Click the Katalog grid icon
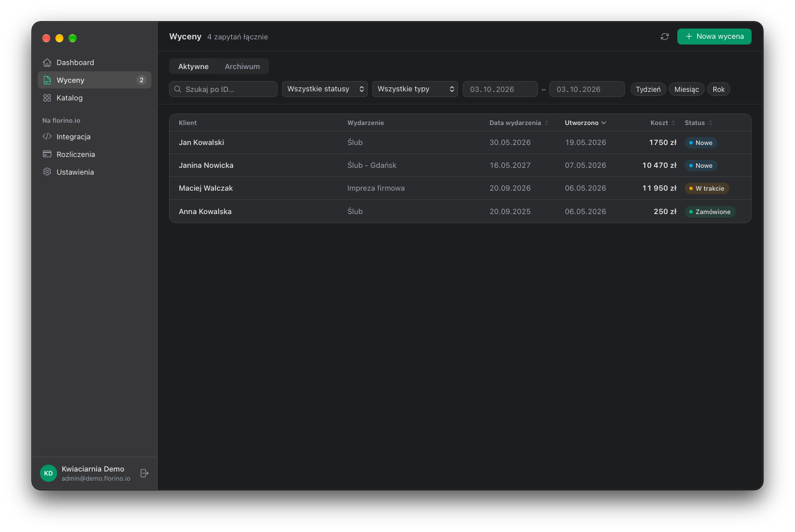 (x=47, y=98)
